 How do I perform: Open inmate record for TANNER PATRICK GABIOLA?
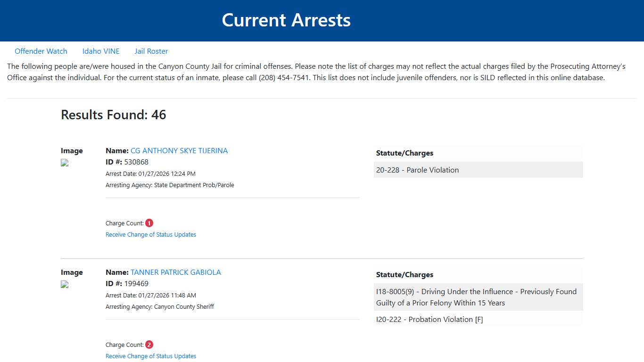pyautogui.click(x=176, y=272)
